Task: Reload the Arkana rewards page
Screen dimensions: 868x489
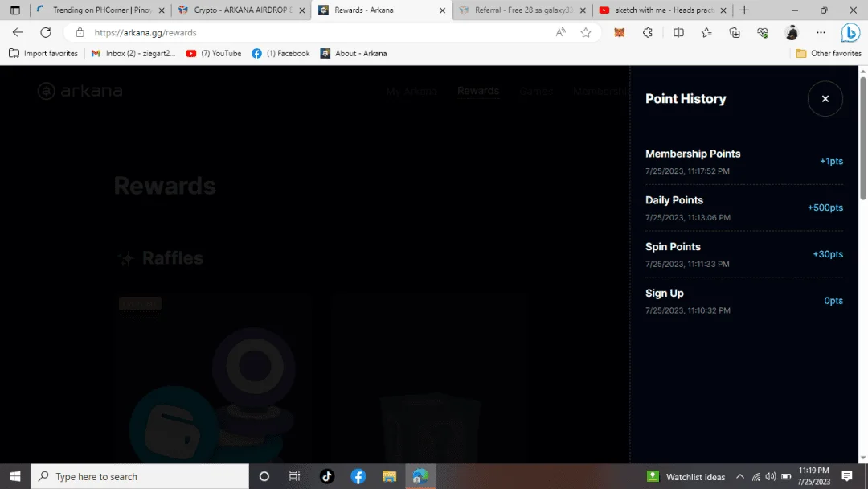Action: point(45,33)
